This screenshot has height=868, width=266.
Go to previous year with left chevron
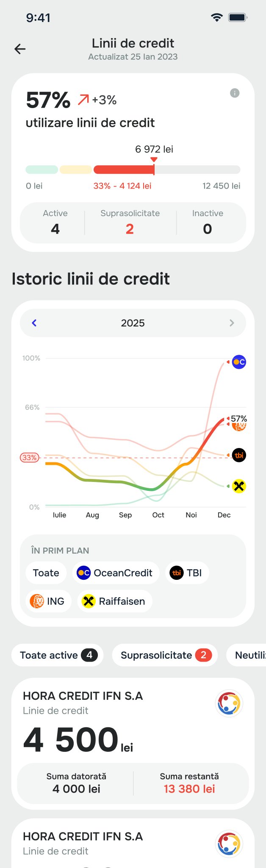34,323
